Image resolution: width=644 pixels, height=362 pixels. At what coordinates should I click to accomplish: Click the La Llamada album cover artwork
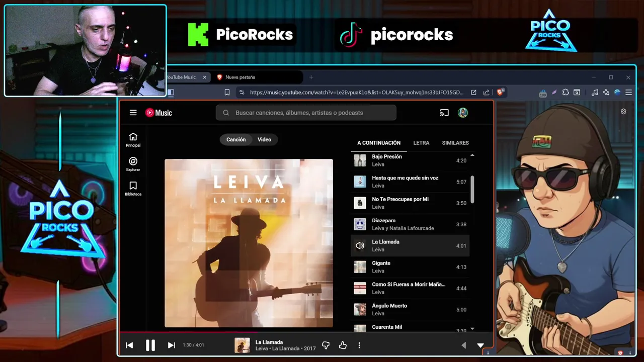(x=249, y=243)
